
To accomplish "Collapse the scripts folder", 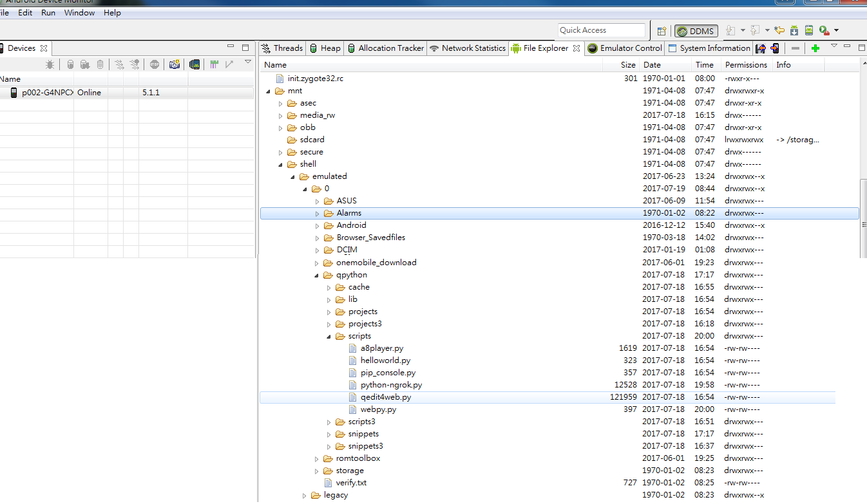I will tap(329, 336).
